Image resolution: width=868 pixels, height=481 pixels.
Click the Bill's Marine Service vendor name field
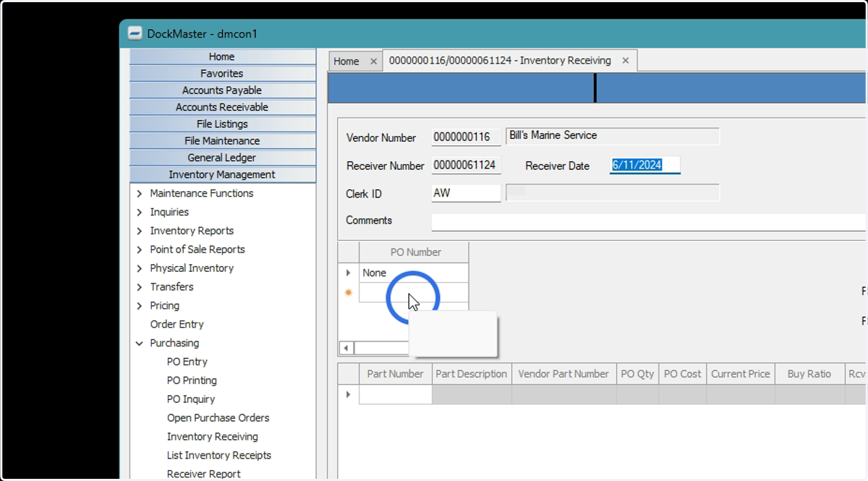[613, 136]
